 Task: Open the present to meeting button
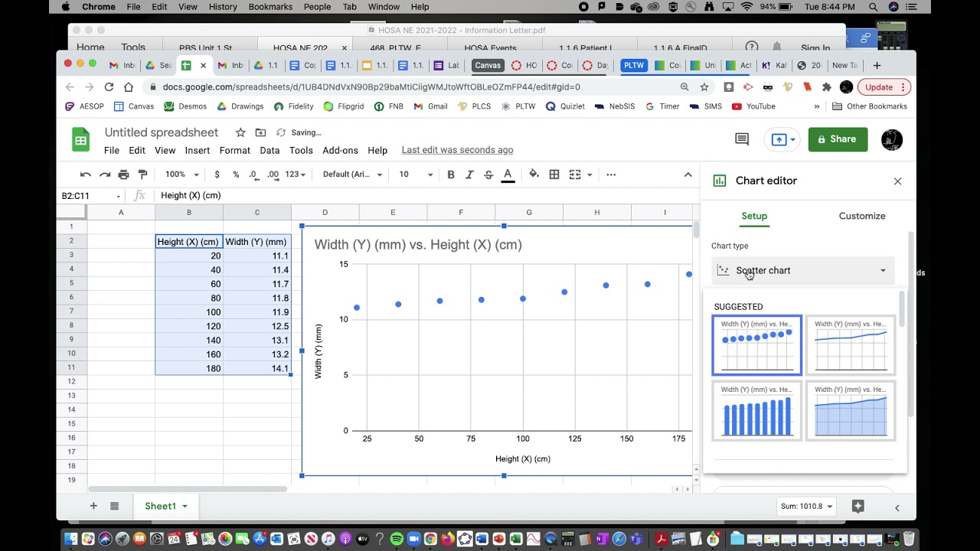coord(783,139)
